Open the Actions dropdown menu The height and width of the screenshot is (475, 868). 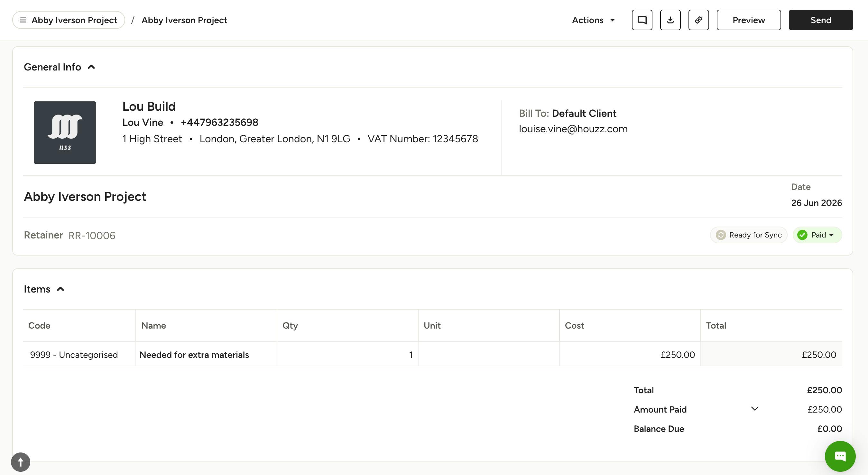pyautogui.click(x=593, y=20)
